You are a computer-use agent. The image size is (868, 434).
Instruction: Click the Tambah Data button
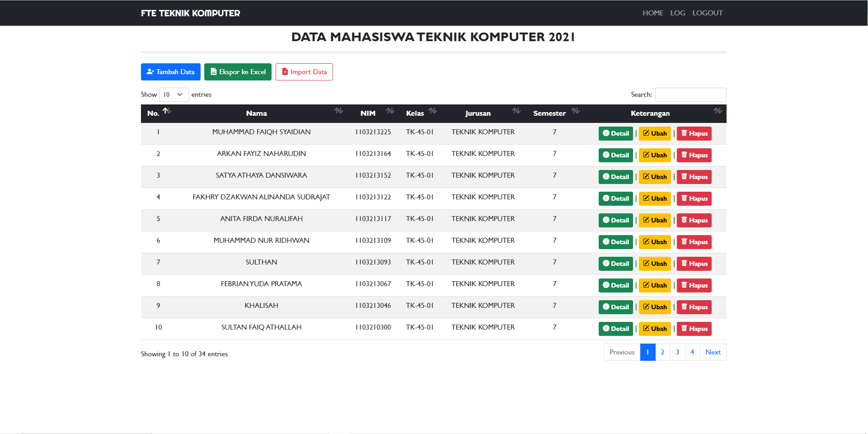tap(170, 72)
